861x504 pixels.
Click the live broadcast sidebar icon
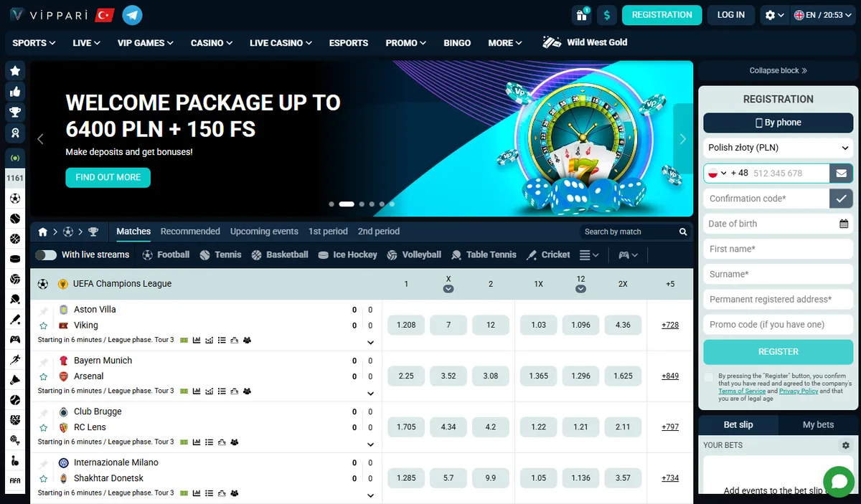15,157
